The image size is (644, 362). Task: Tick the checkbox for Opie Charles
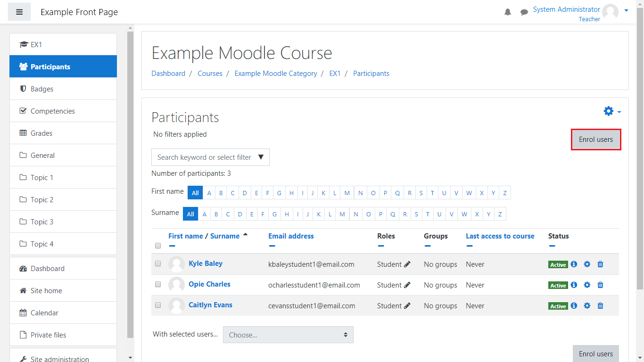tap(158, 285)
